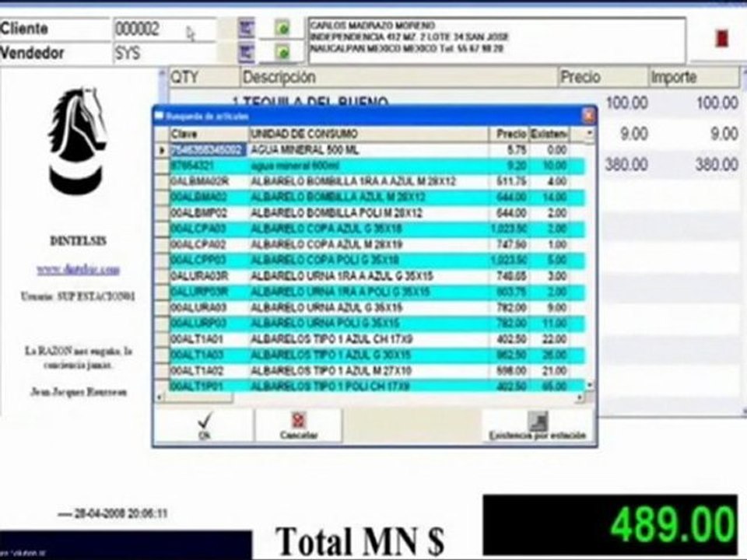Click the 9.00 Precio value in main window

pyautogui.click(x=633, y=134)
